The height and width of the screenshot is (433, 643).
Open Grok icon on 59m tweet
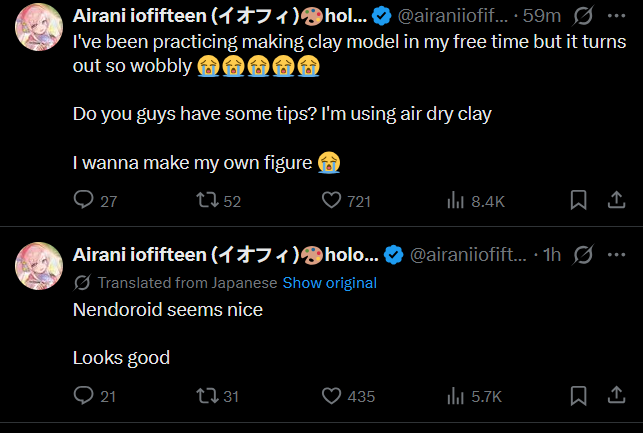583,16
